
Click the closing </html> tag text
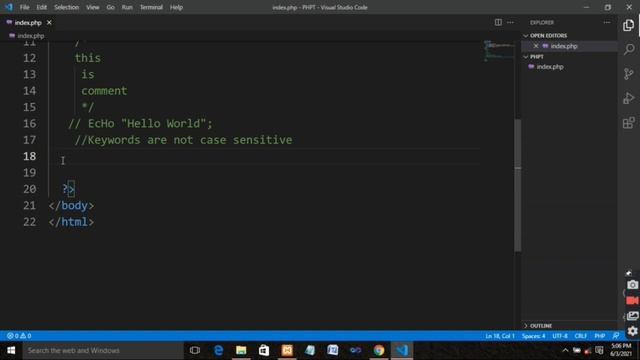(x=71, y=222)
